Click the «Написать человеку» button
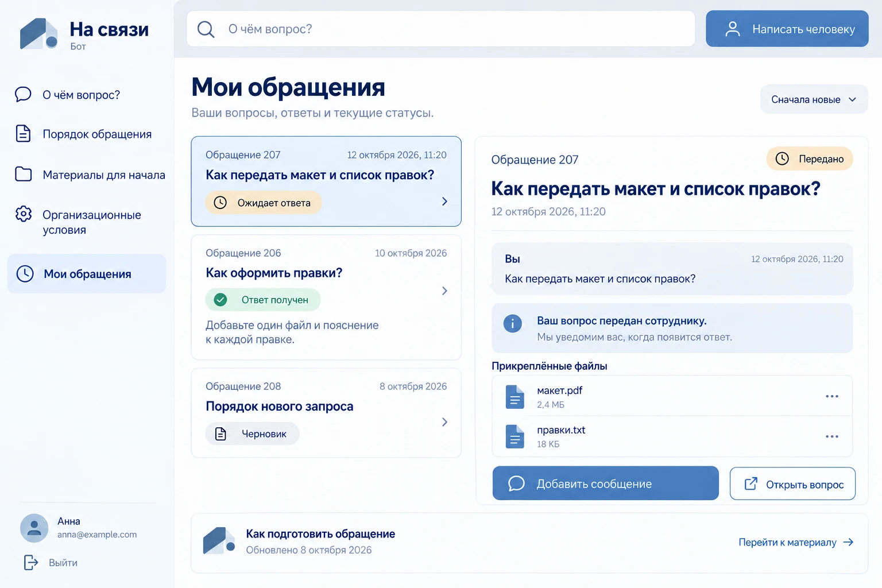Image resolution: width=882 pixels, height=588 pixels. (787, 29)
